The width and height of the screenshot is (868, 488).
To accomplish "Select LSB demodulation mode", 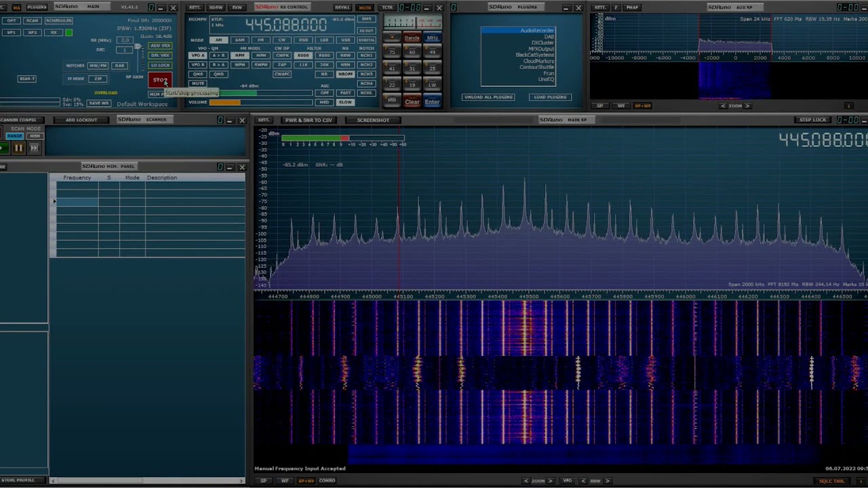I will [324, 40].
